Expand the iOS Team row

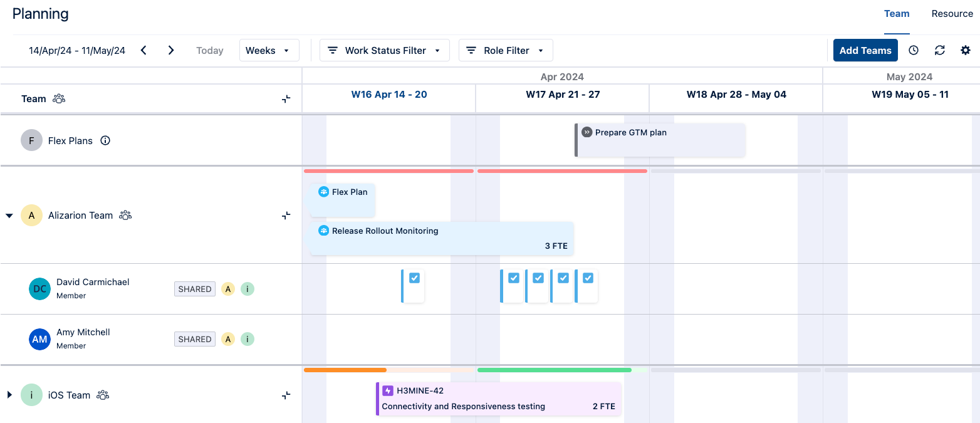click(9, 395)
